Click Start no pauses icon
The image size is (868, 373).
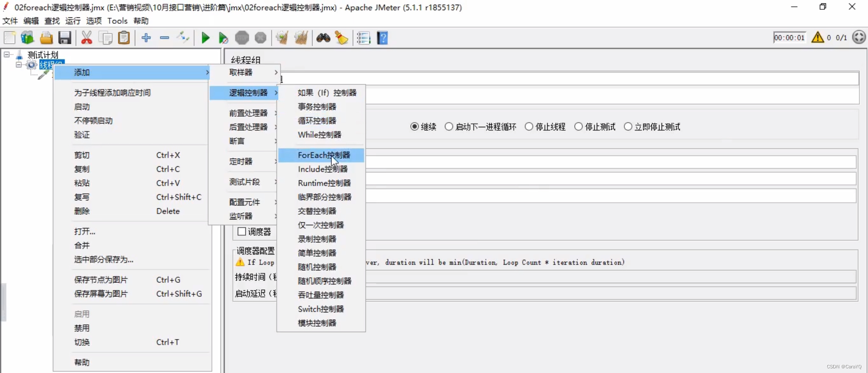coord(223,38)
